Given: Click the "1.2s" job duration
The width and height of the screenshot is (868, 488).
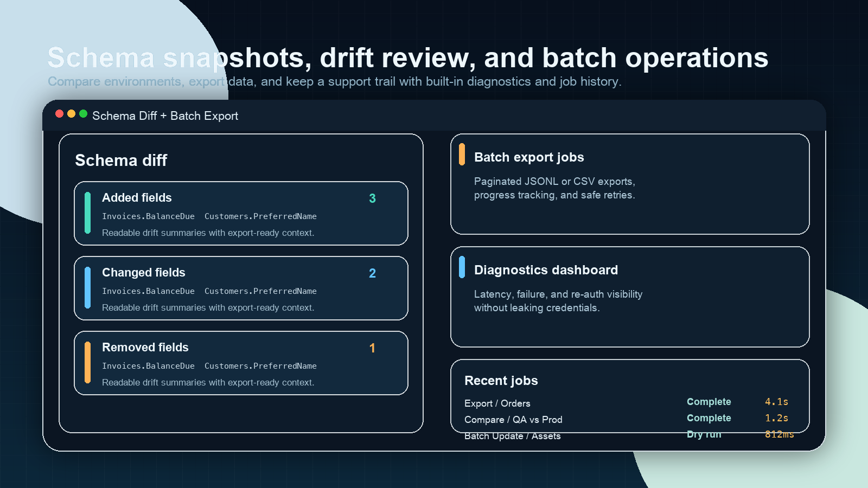Looking at the screenshot, I should pyautogui.click(x=776, y=418).
